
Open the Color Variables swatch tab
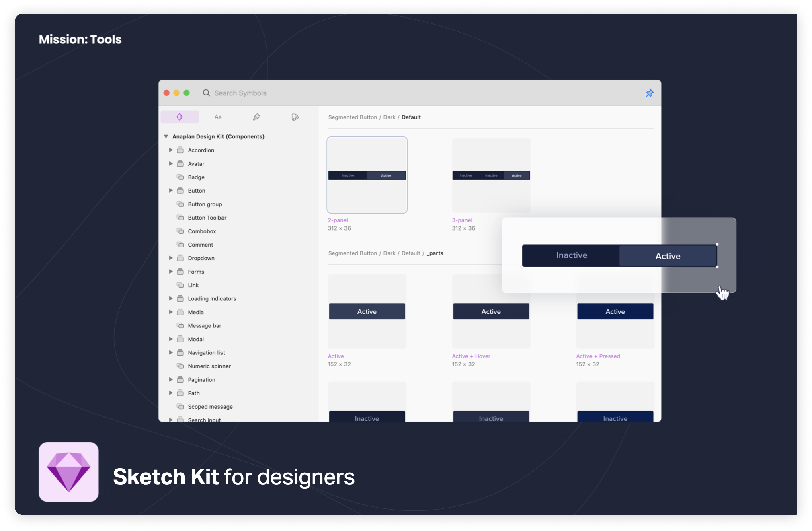click(x=295, y=117)
